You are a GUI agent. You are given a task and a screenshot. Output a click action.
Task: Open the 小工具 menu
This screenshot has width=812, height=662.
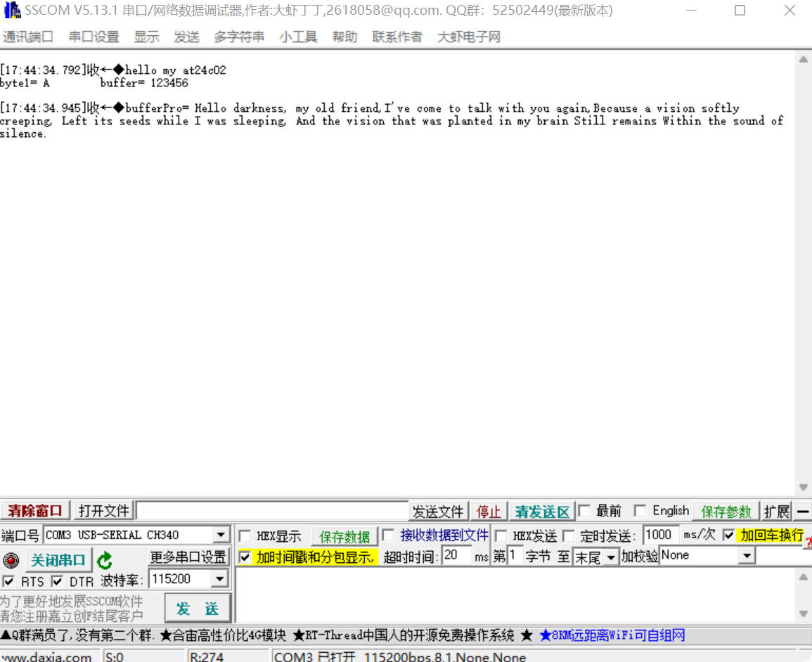(298, 37)
